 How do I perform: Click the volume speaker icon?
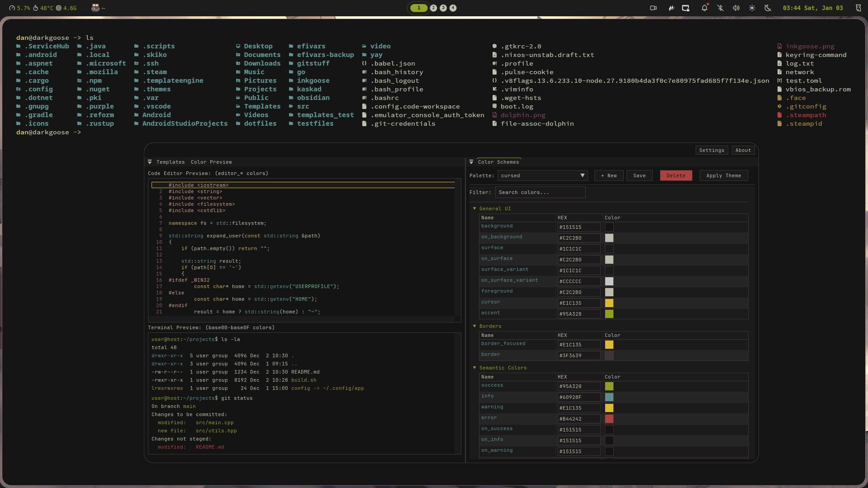click(736, 8)
